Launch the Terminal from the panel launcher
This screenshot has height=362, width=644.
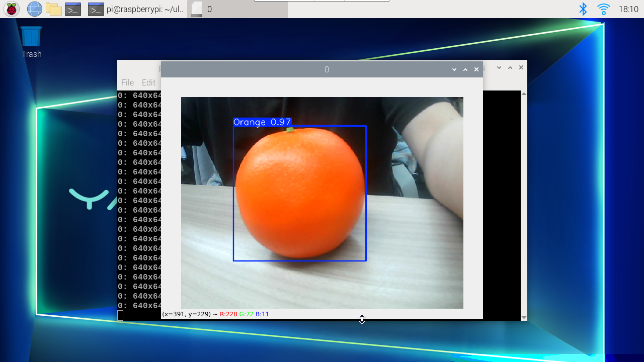point(73,9)
